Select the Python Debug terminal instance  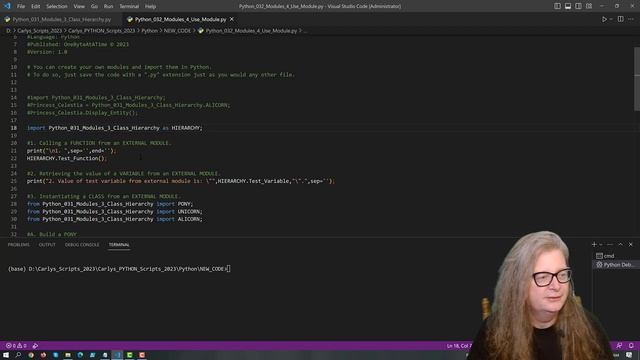pos(615,264)
